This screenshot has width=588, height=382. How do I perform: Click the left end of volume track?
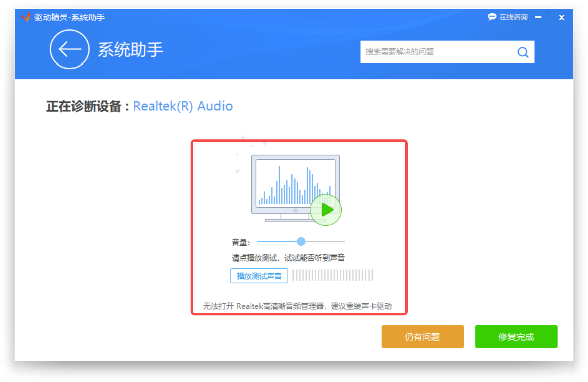click(x=259, y=242)
